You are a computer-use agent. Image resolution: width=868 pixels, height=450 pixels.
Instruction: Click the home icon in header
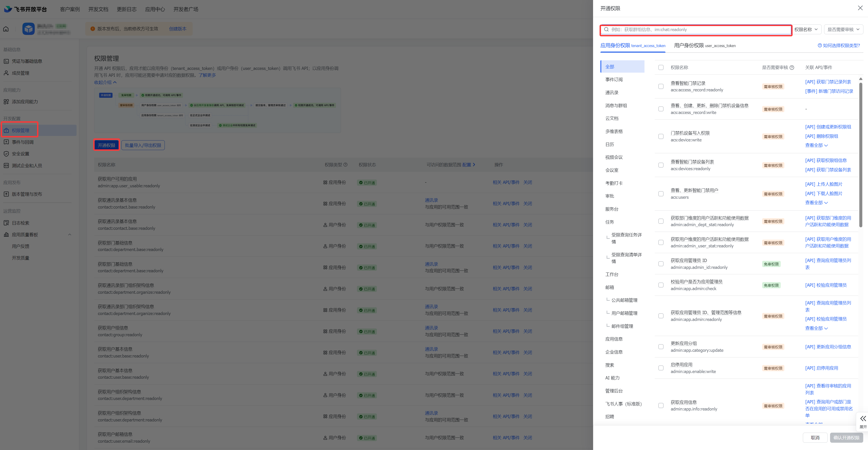[x=6, y=29]
